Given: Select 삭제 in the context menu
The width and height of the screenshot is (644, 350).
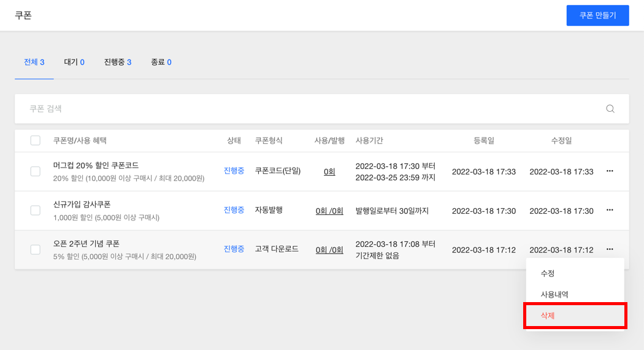Looking at the screenshot, I should (548, 316).
